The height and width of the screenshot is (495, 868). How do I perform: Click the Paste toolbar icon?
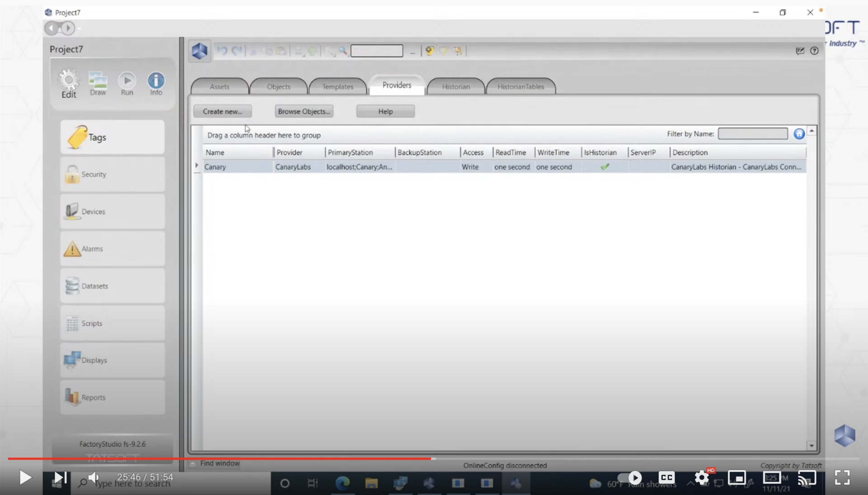[x=281, y=51]
